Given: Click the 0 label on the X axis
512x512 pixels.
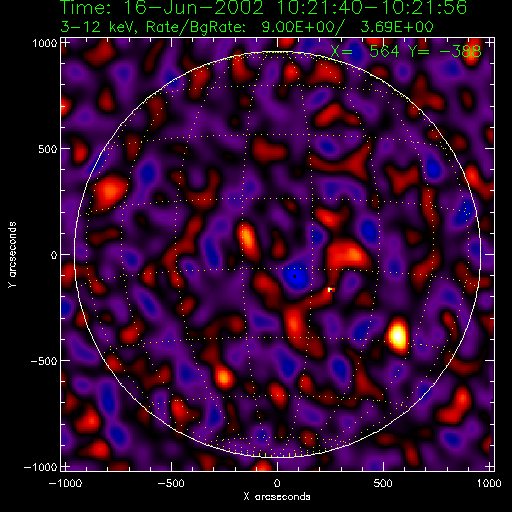Looking at the screenshot, I should tap(277, 483).
